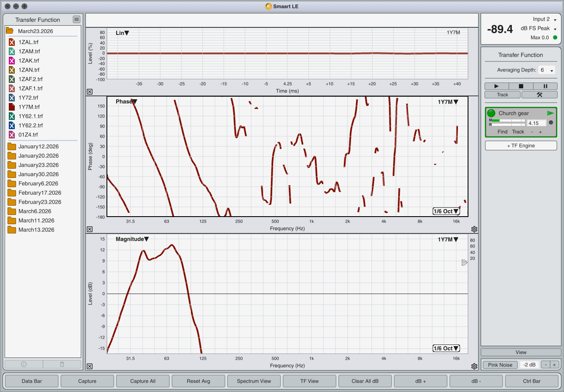Click the 1ZAN.trf trace file icon

[x=12, y=70]
